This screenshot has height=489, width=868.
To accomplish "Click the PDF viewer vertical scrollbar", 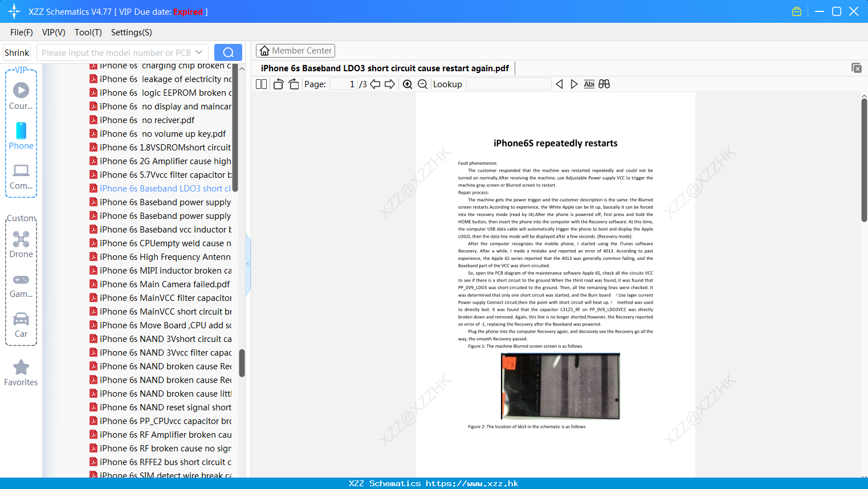I will [x=864, y=160].
